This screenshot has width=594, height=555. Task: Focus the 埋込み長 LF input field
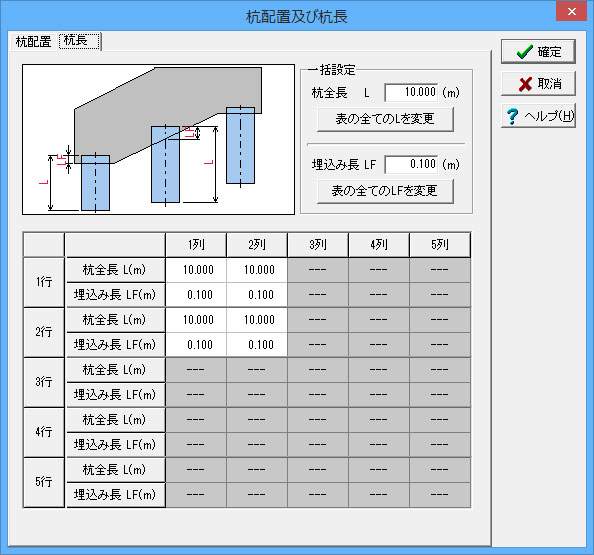411,164
